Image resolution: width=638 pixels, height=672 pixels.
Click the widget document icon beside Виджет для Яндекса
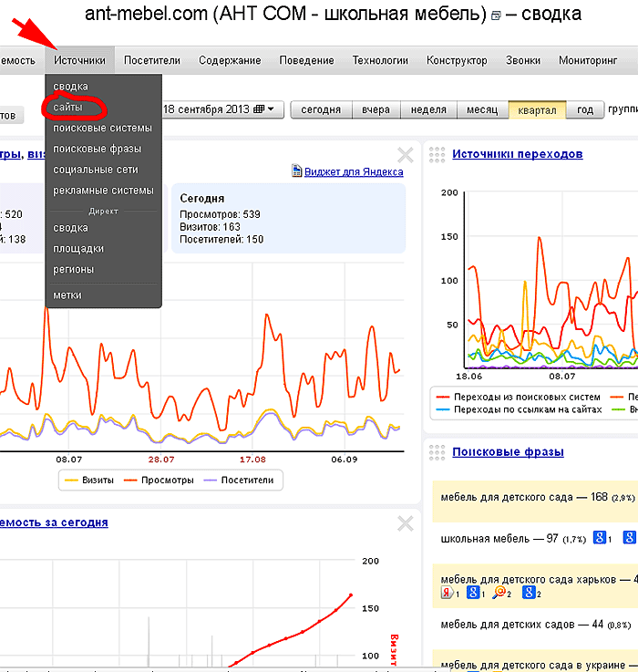pos(296,171)
